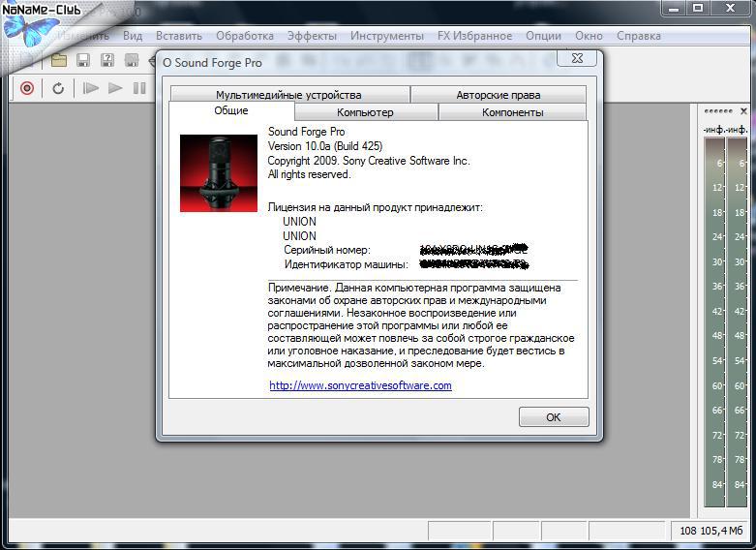Image resolution: width=756 pixels, height=550 pixels.
Task: Click the microphone product image
Action: [x=219, y=173]
